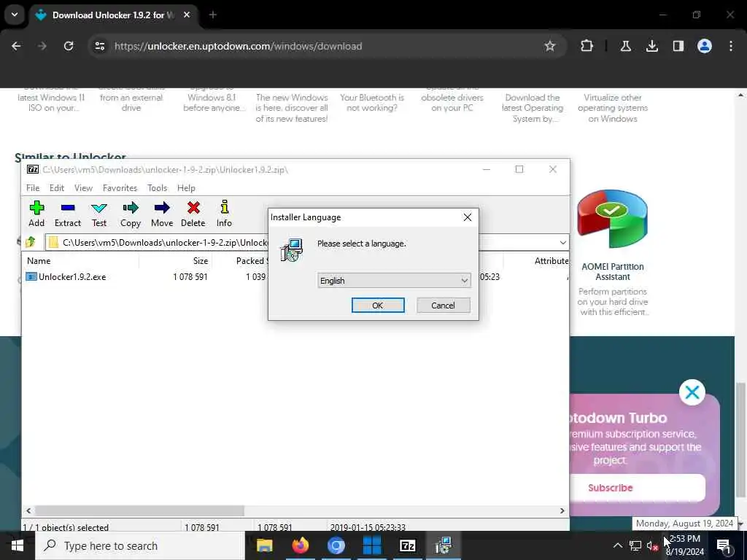Open the network tray icon

click(635, 546)
